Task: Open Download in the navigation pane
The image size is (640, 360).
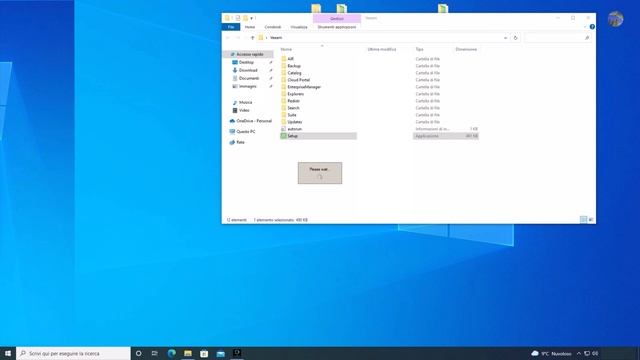Action: pos(248,70)
